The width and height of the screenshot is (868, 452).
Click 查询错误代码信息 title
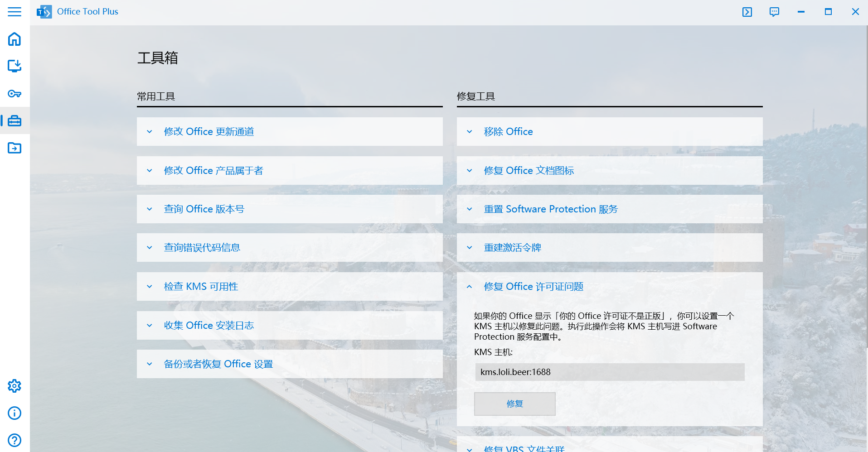pos(202,248)
